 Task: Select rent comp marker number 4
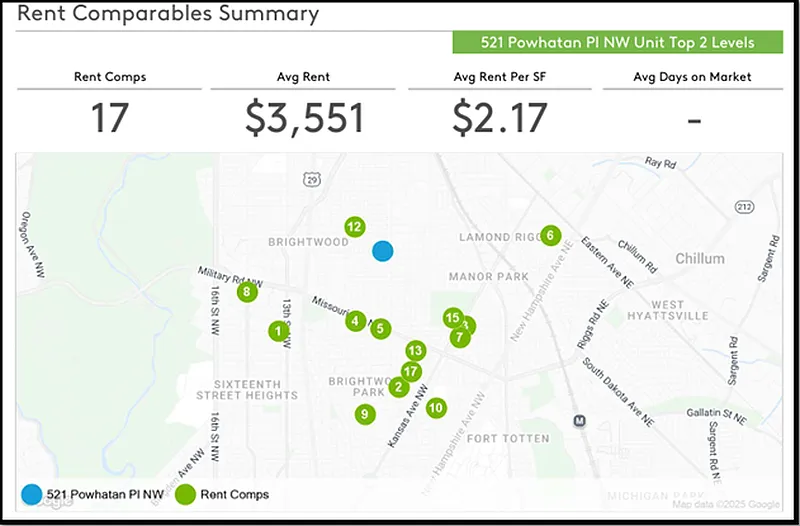pyautogui.click(x=355, y=321)
